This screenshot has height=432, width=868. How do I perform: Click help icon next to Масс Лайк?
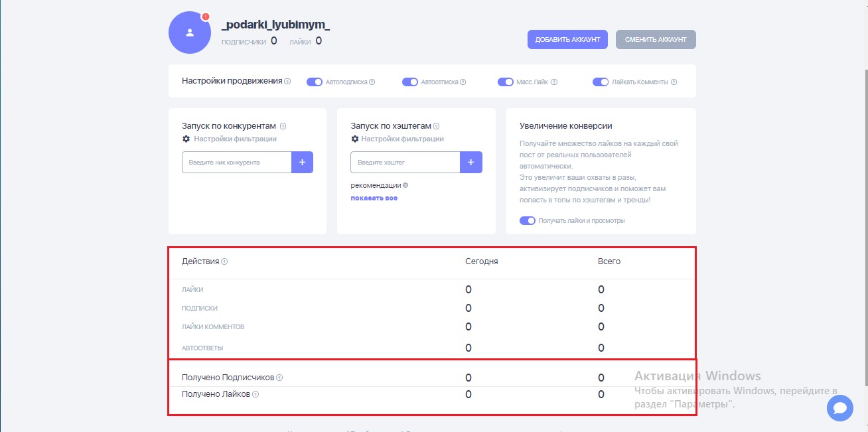[x=553, y=82]
